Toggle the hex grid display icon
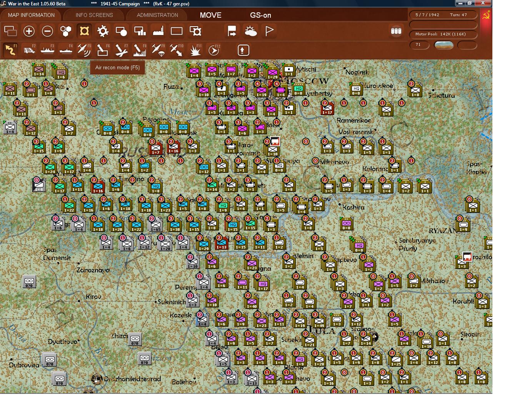The image size is (532, 399). click(66, 31)
